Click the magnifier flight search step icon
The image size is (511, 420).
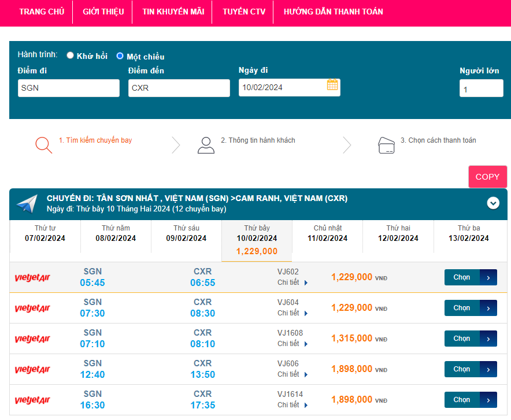pyautogui.click(x=43, y=144)
